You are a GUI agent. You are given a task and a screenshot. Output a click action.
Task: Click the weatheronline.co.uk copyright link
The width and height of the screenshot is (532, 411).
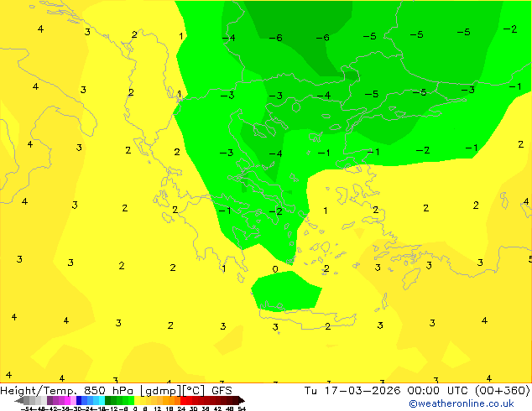(x=461, y=403)
